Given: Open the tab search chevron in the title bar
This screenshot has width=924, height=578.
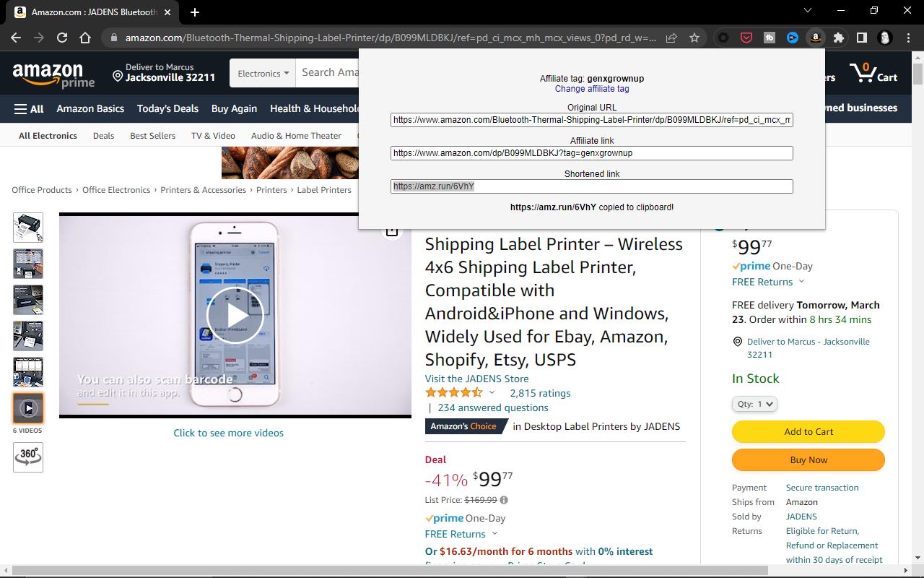Looking at the screenshot, I should (x=808, y=11).
